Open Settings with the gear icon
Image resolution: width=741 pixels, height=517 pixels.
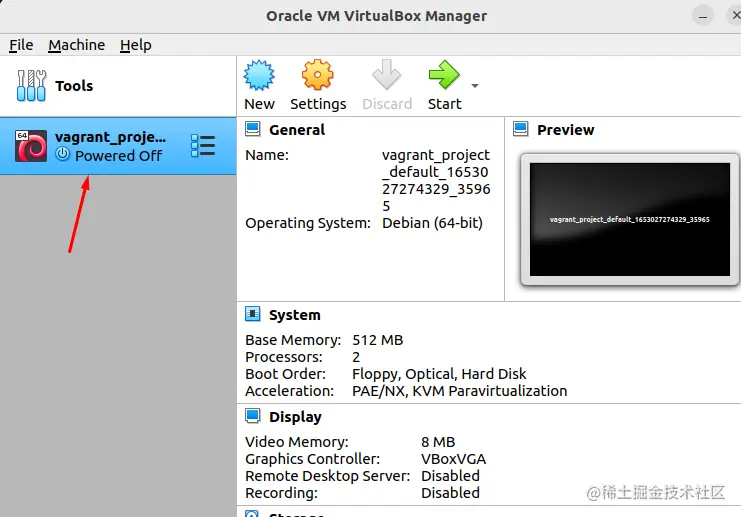point(318,75)
